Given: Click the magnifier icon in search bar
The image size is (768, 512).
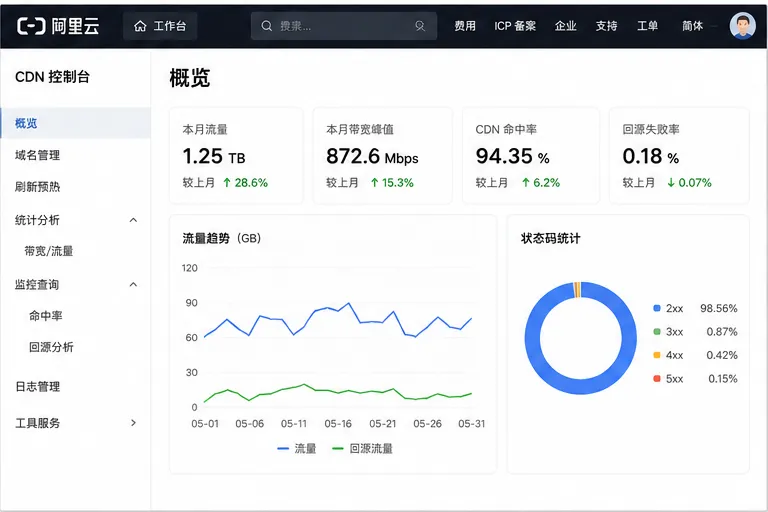Looking at the screenshot, I should [266, 26].
